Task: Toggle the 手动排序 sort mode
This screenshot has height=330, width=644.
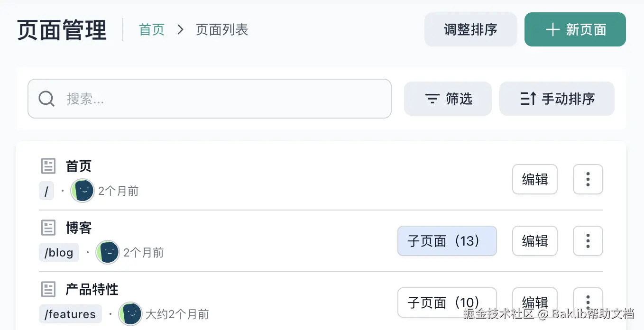Action: (x=557, y=99)
